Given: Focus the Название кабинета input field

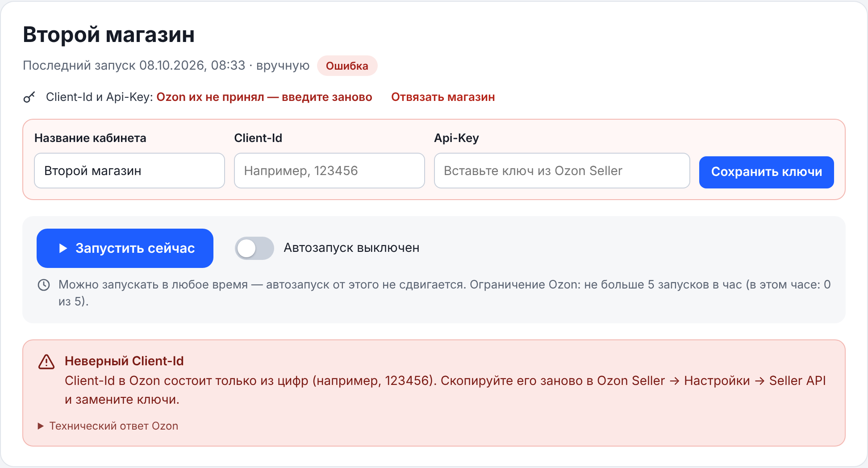Looking at the screenshot, I should [x=129, y=171].
